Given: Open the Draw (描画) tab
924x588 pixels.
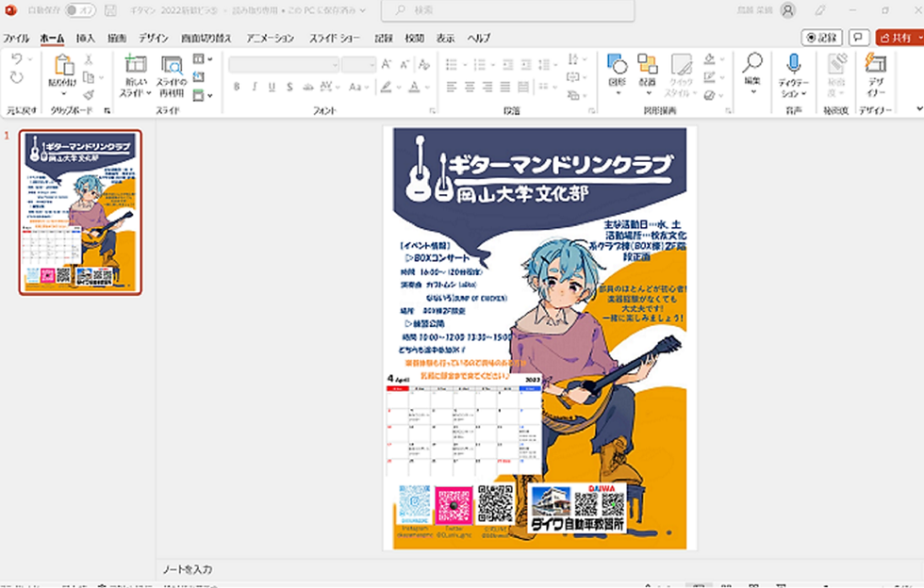Looking at the screenshot, I should [x=117, y=39].
